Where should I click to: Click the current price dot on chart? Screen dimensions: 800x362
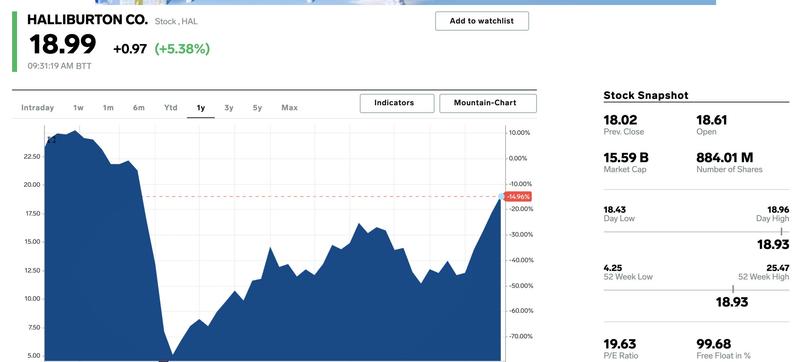501,196
